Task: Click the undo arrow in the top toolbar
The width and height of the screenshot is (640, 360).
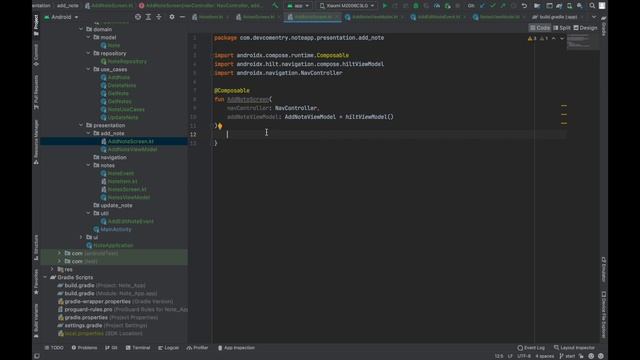Action: 524,6
